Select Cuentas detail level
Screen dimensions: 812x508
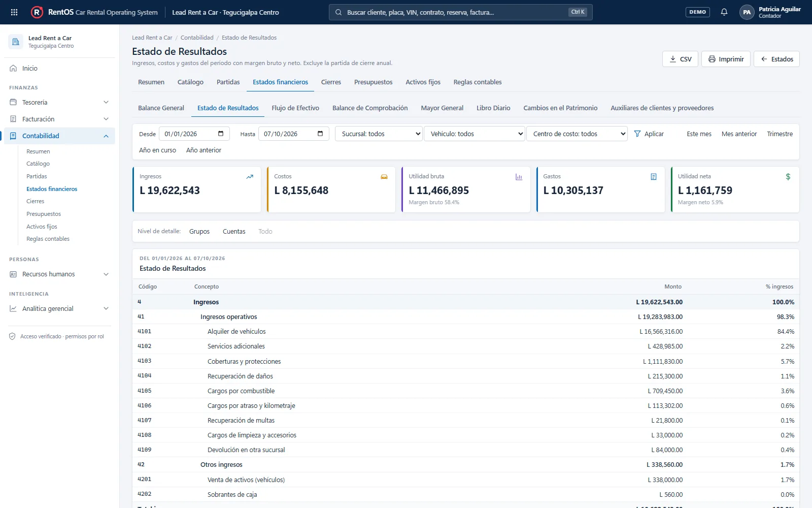(234, 231)
